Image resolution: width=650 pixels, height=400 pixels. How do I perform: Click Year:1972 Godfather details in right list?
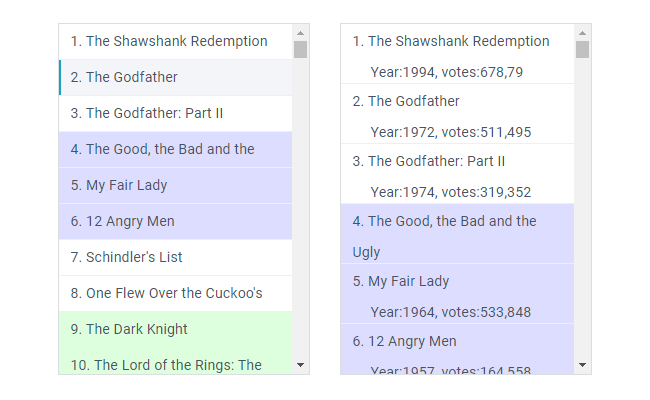coord(450,131)
